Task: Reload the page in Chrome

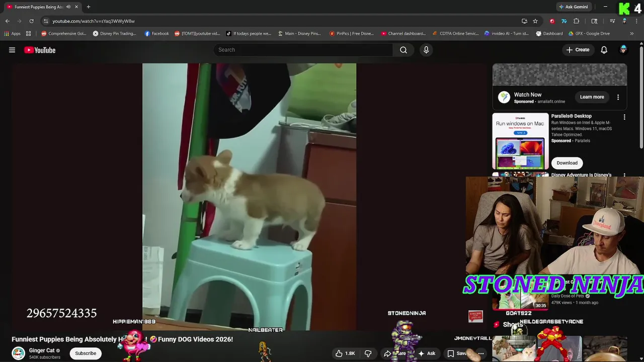Action: click(31, 21)
